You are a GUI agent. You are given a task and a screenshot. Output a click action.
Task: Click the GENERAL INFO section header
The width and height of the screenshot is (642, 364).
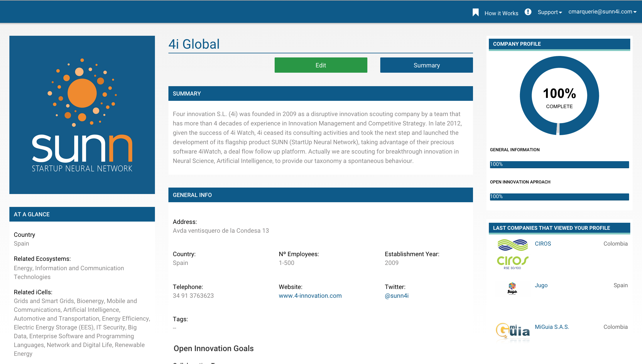(x=320, y=195)
